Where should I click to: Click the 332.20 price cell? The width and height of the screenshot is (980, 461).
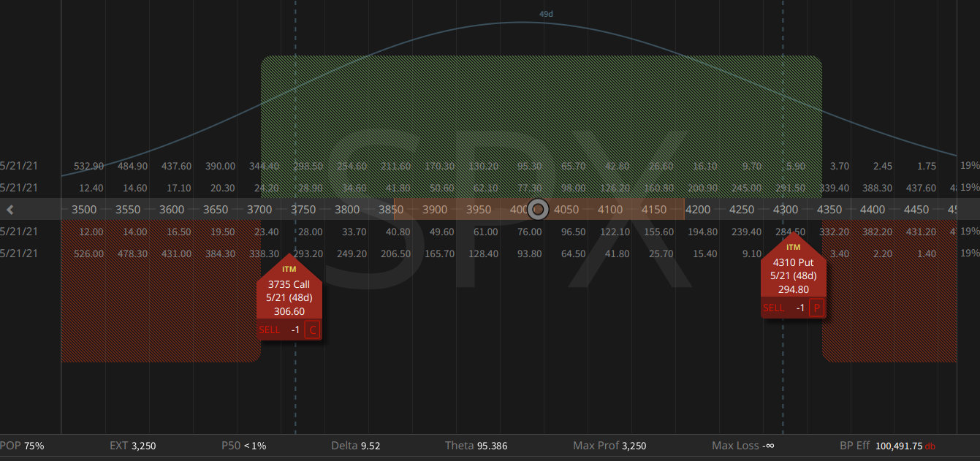click(x=834, y=232)
